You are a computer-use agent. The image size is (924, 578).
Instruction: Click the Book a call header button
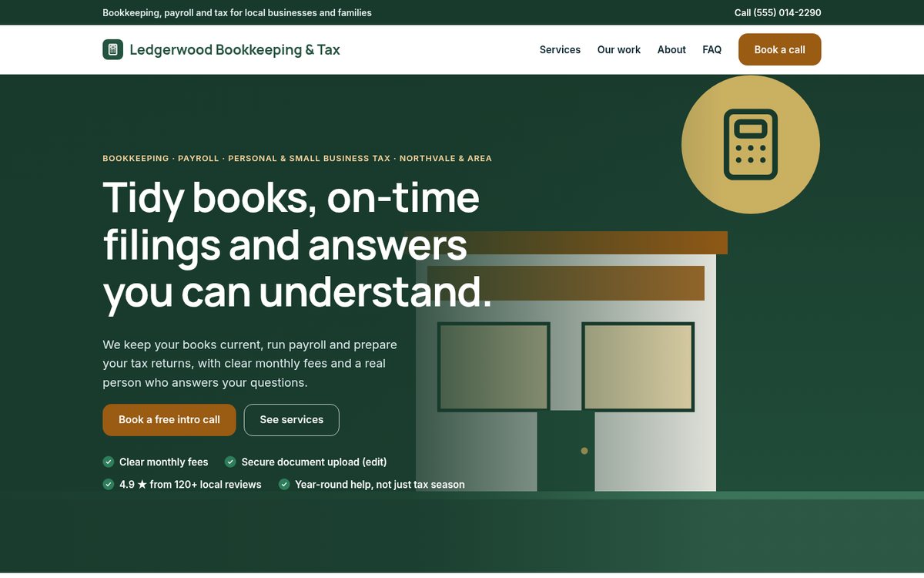coord(780,49)
